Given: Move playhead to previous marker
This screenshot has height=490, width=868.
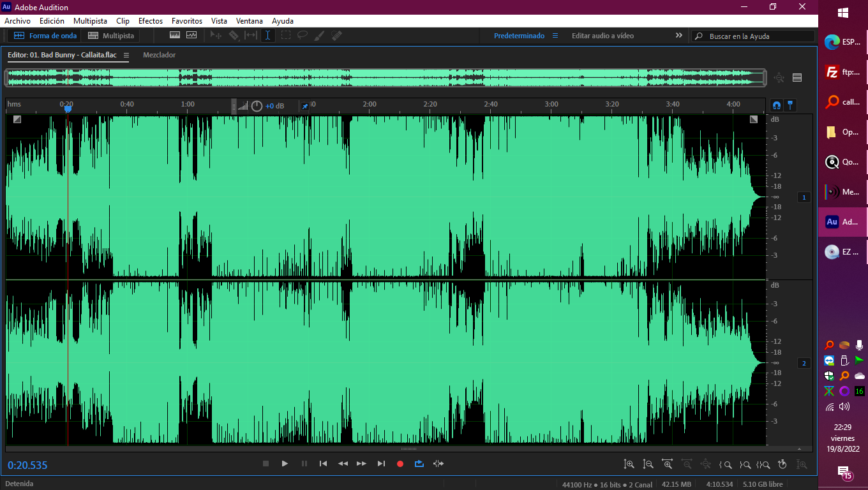Looking at the screenshot, I should (323, 464).
